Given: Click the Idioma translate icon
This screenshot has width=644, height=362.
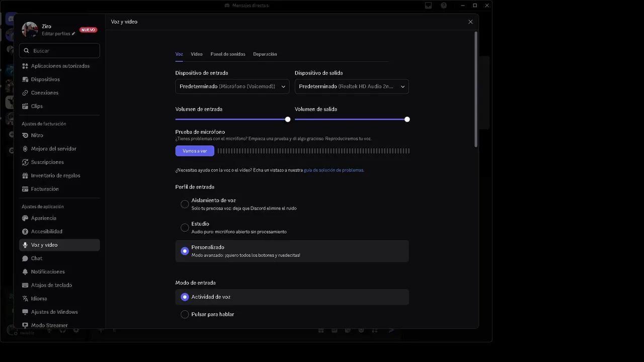Looking at the screenshot, I should point(26,299).
